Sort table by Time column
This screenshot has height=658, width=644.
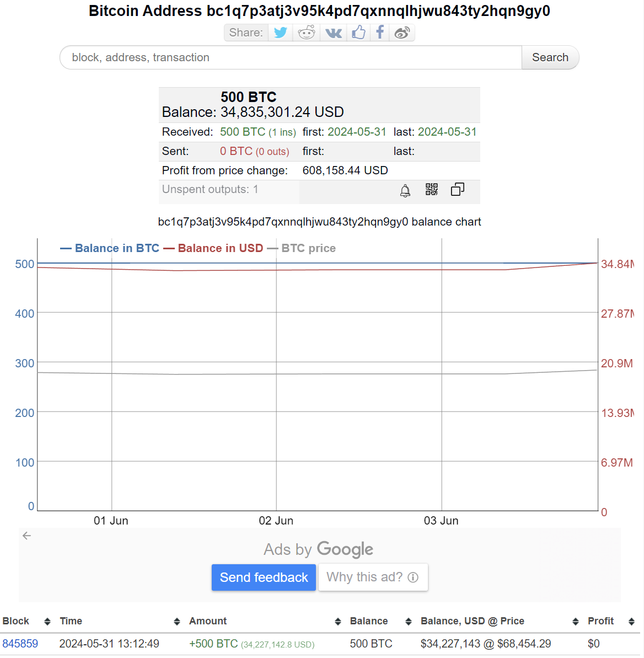(x=119, y=621)
